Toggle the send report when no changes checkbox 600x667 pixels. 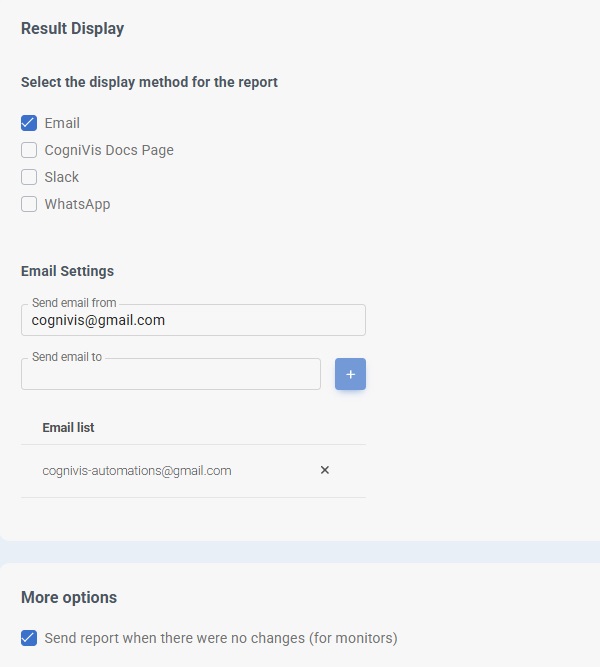(29, 637)
